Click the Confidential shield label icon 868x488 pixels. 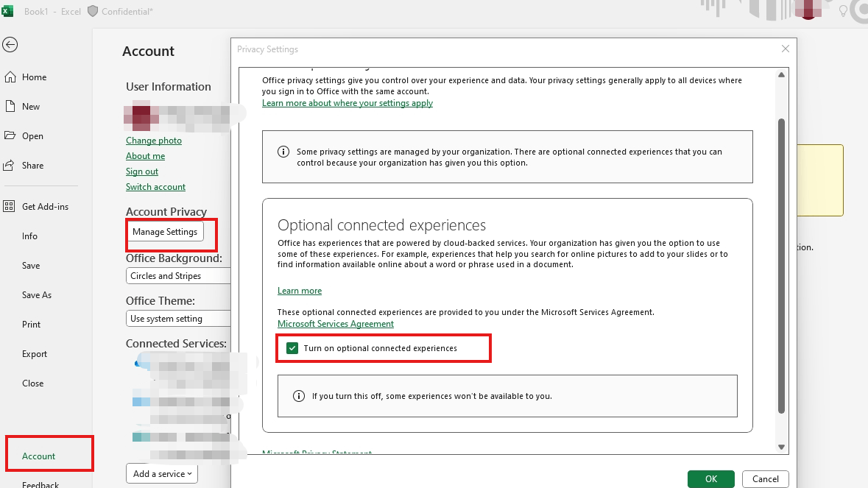point(93,11)
